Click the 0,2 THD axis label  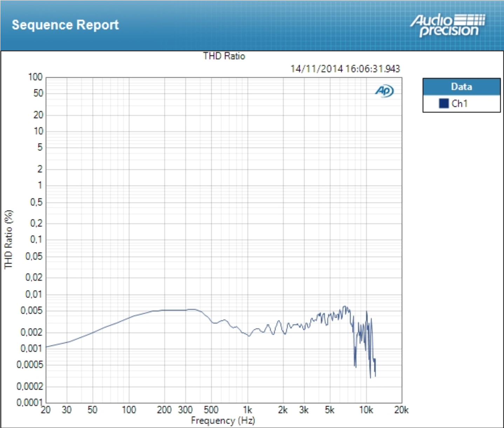click(x=36, y=223)
